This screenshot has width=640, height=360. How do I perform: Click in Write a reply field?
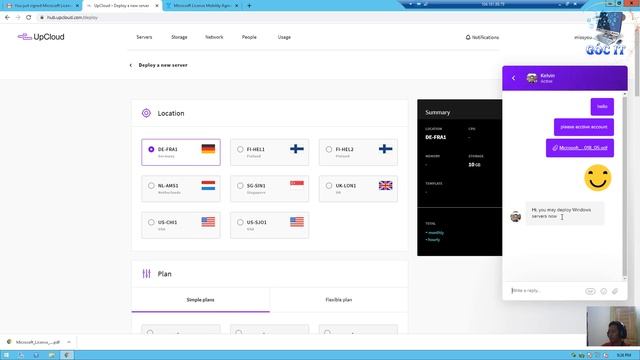545,291
